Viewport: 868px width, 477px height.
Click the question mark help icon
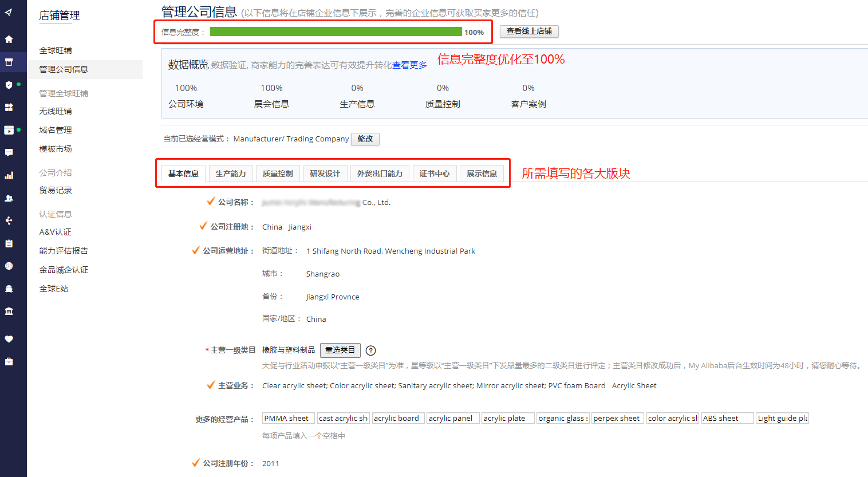tap(370, 350)
